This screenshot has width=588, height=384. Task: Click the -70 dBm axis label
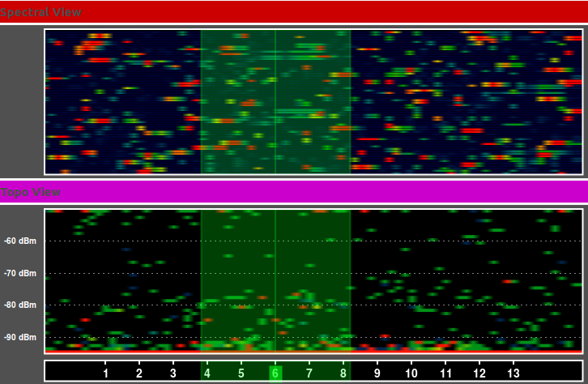coord(20,273)
